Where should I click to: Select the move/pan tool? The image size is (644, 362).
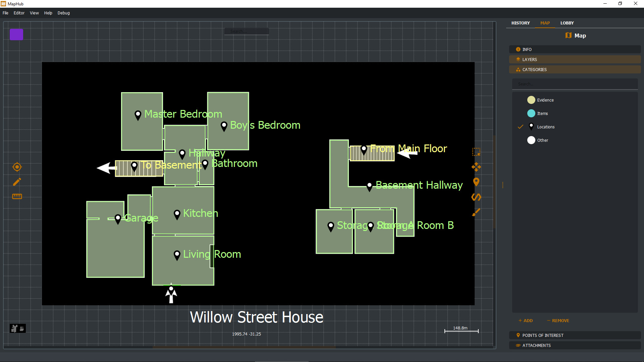coord(476,167)
